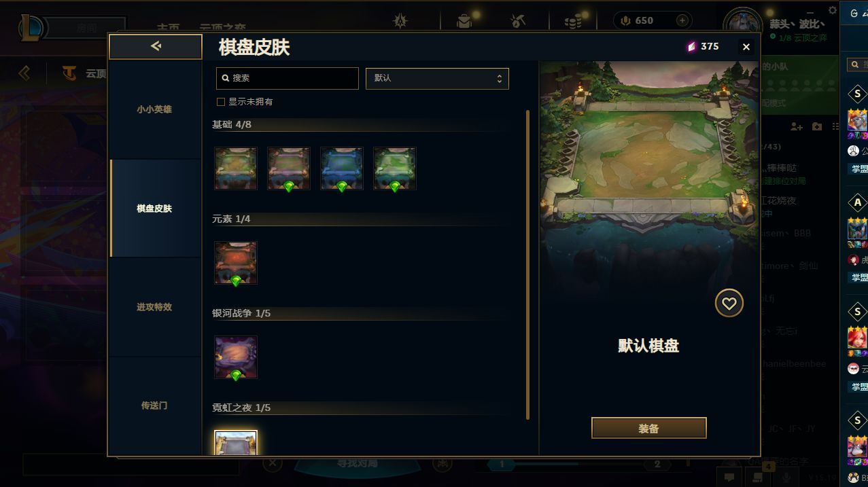Click into the 搜索 search field
This screenshot has width=868, height=487.
pyautogui.click(x=287, y=78)
